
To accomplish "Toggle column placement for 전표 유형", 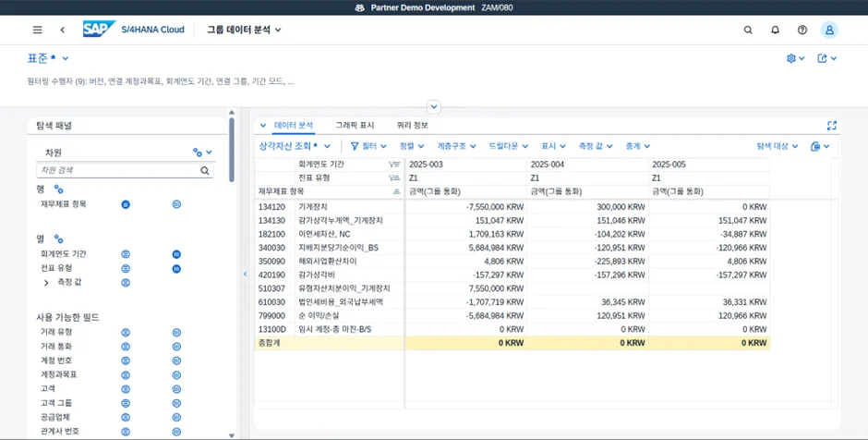I will click(x=175, y=268).
